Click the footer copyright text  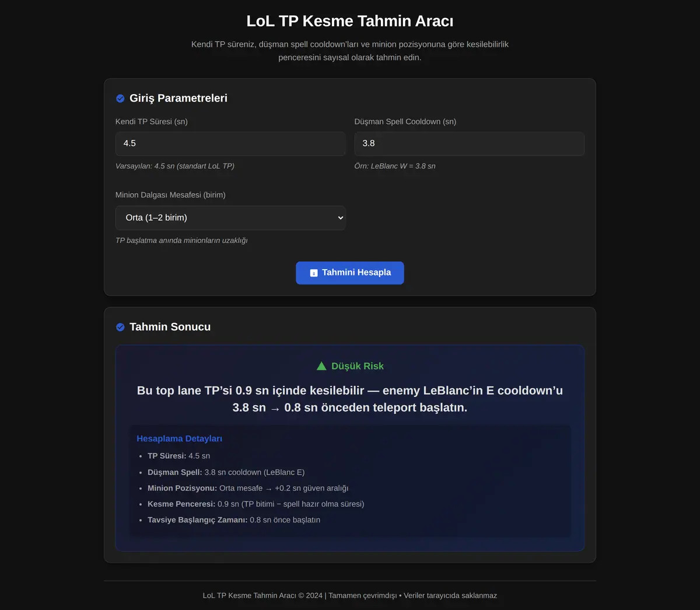pos(350,595)
